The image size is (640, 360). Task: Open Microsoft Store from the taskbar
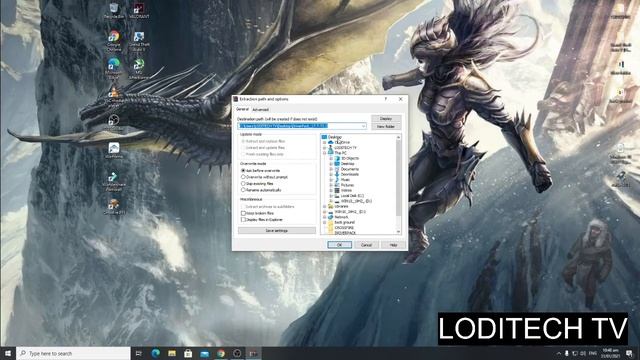pyautogui.click(x=188, y=353)
